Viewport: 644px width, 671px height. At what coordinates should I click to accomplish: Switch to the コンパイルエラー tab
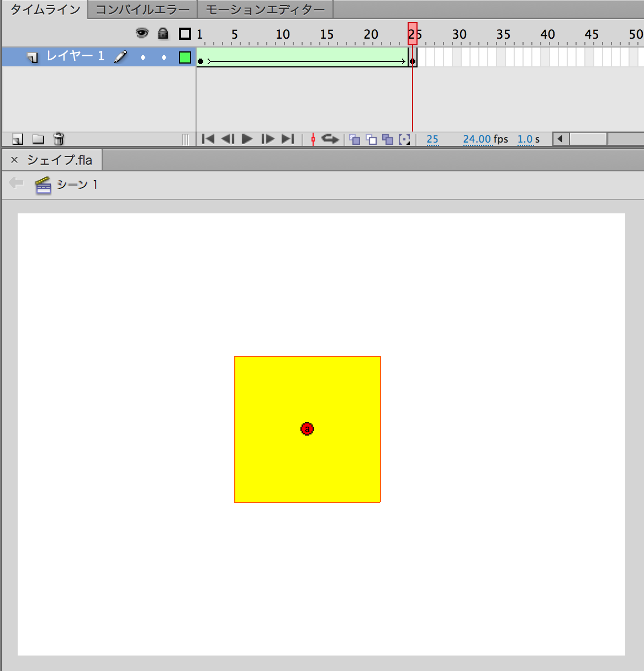142,9
